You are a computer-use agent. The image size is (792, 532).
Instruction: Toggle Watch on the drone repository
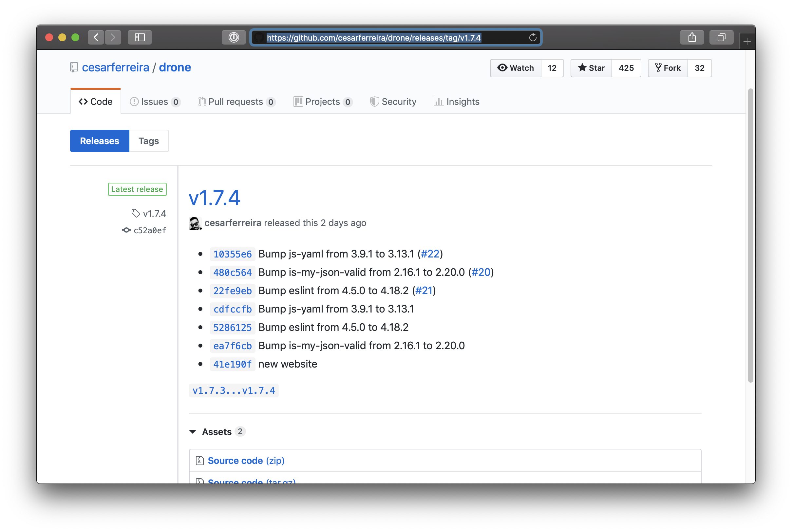pos(516,68)
